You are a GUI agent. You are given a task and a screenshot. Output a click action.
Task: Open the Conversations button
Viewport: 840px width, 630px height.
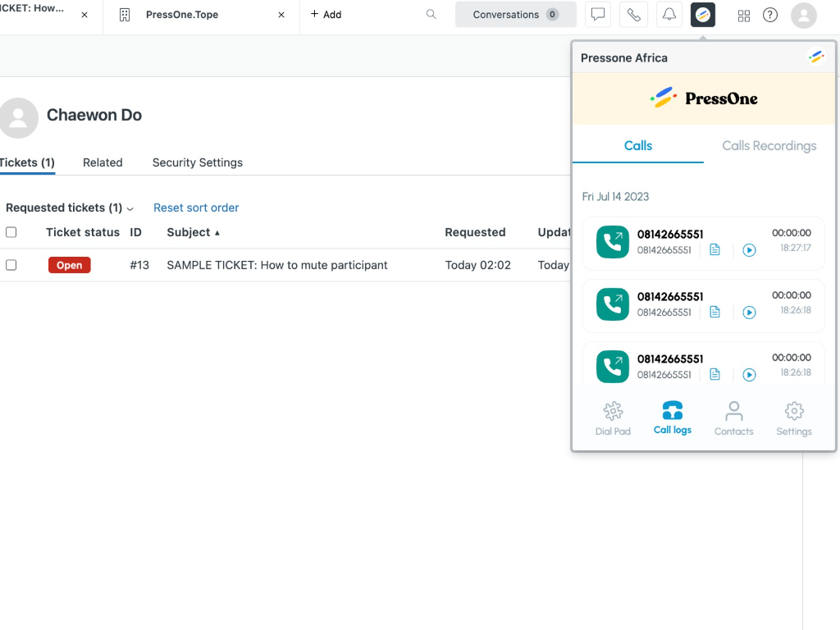click(x=515, y=15)
